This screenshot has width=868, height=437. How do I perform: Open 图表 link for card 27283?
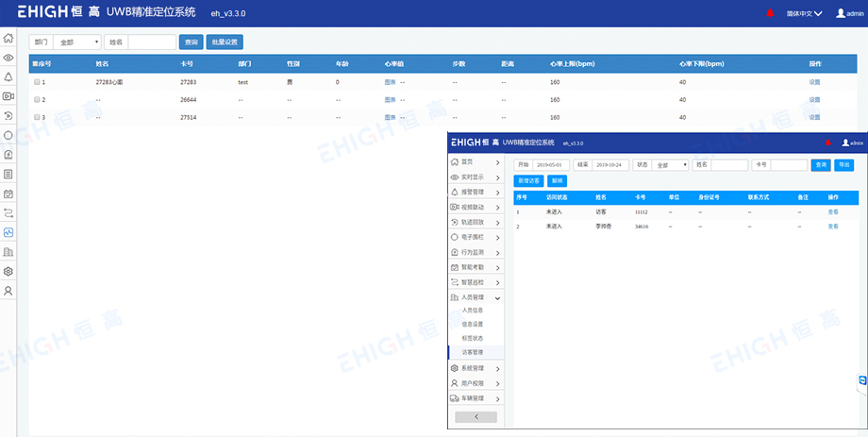pyautogui.click(x=390, y=82)
